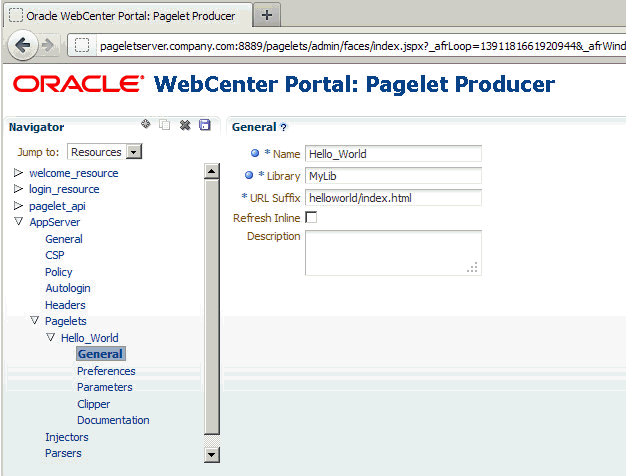Select the Hello_World pagelet
Viewport: 626px width, 476px height.
coord(90,338)
